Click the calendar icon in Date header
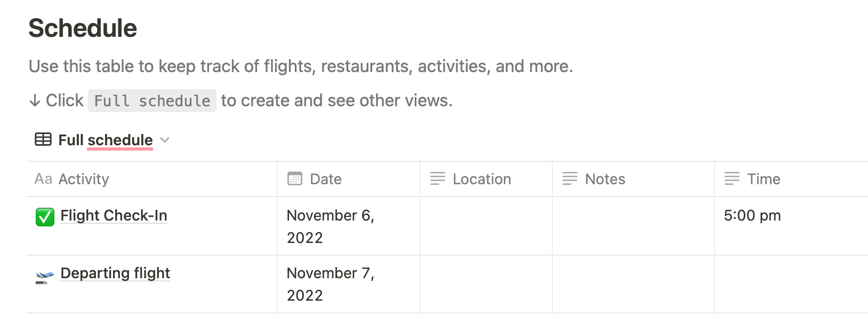868x314 pixels. [294, 179]
